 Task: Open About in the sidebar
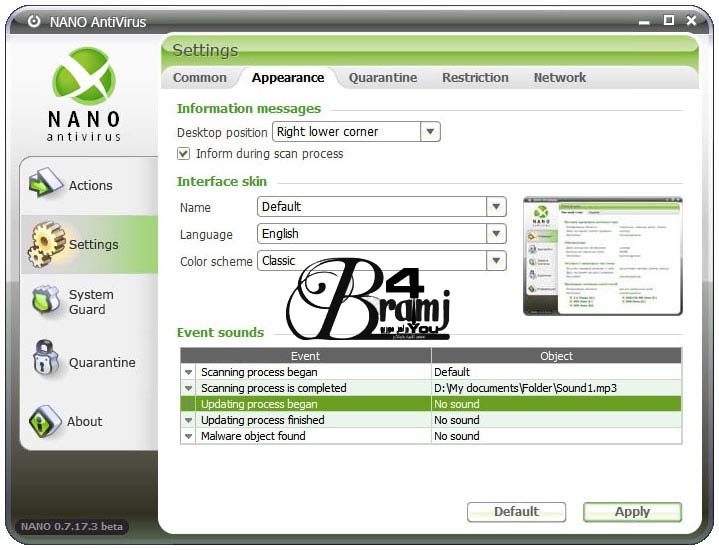89,421
